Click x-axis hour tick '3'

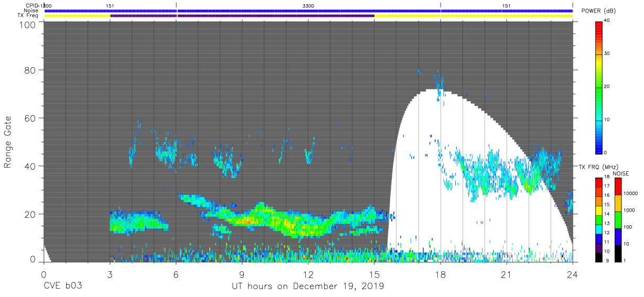click(110, 274)
